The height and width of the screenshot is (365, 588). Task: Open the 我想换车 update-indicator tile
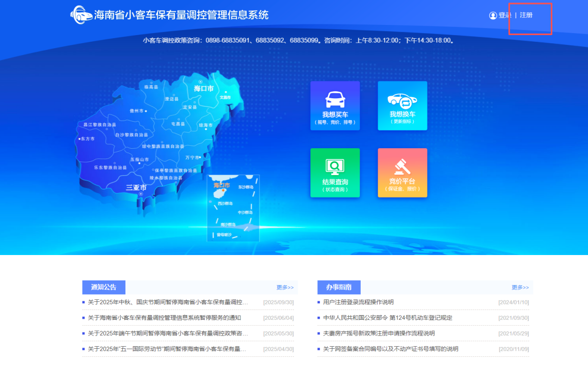(x=402, y=105)
